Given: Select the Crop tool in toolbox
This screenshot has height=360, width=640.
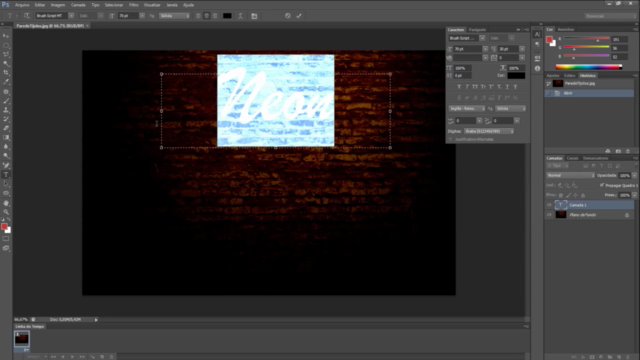Looking at the screenshot, I should coord(6,73).
